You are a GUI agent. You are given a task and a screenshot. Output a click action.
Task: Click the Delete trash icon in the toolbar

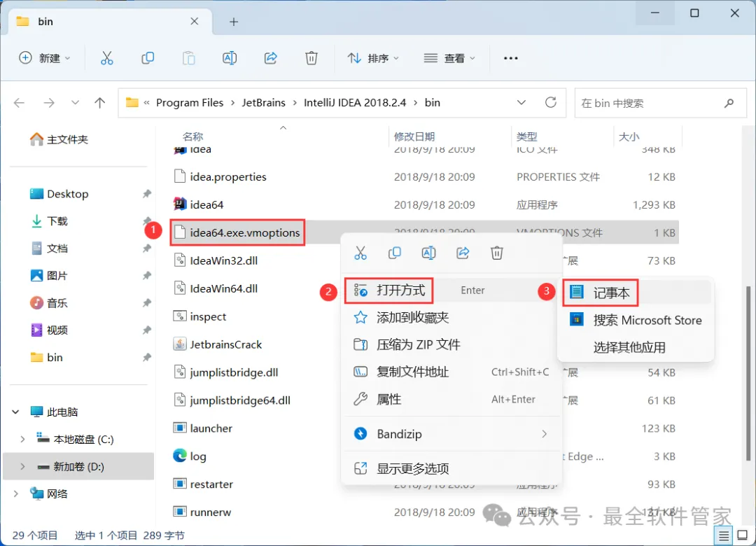tap(311, 58)
